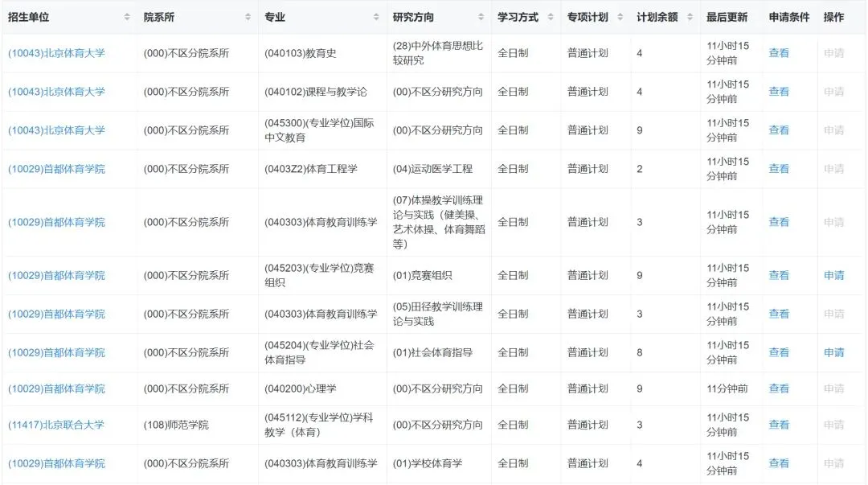Image resolution: width=868 pixels, height=485 pixels.
Task: Click 查看 for the 体操教学训练理论与实践 row
Action: pyautogui.click(x=779, y=222)
